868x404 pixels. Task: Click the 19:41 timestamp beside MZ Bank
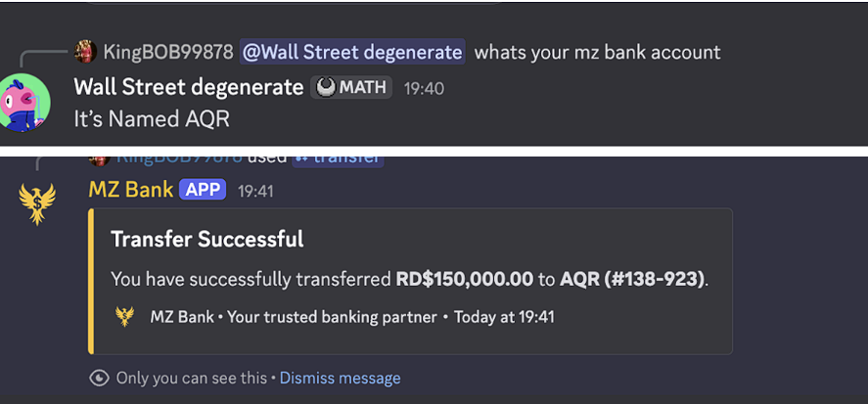pos(255,191)
